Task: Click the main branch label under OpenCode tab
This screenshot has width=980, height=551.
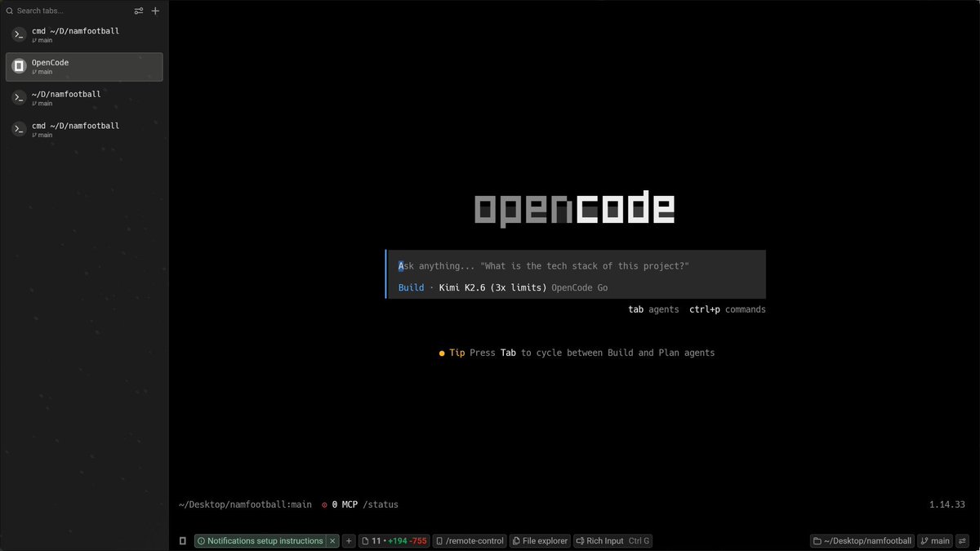Action: pyautogui.click(x=42, y=72)
